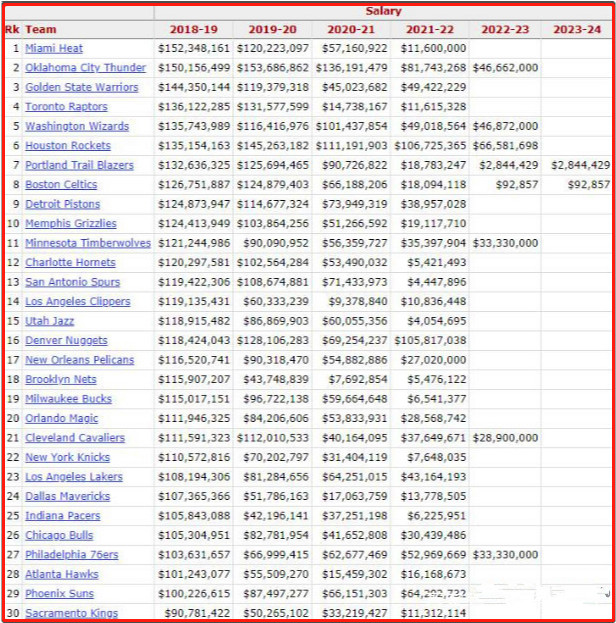Click the Golden State Warriors link

82,87
